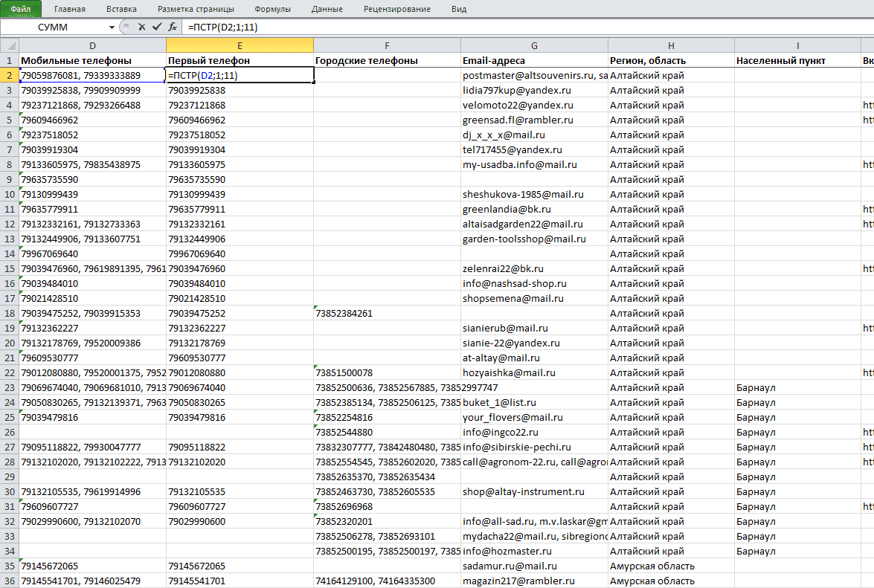Screen dimensions: 874x588
Task: Select column D header
Action: pos(92,45)
